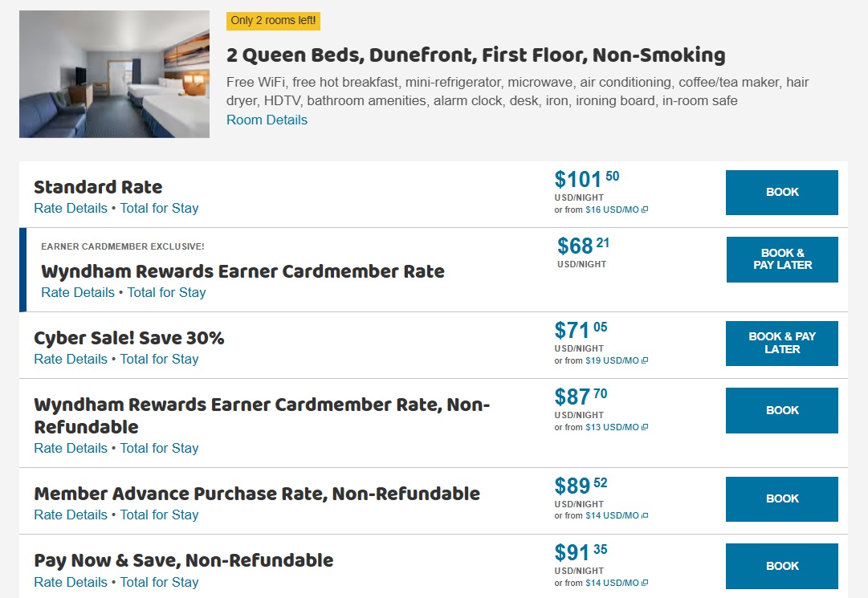Open Rate Details for Wyndham Rewards Cardmember Rate
The height and width of the screenshot is (598, 868).
77,293
